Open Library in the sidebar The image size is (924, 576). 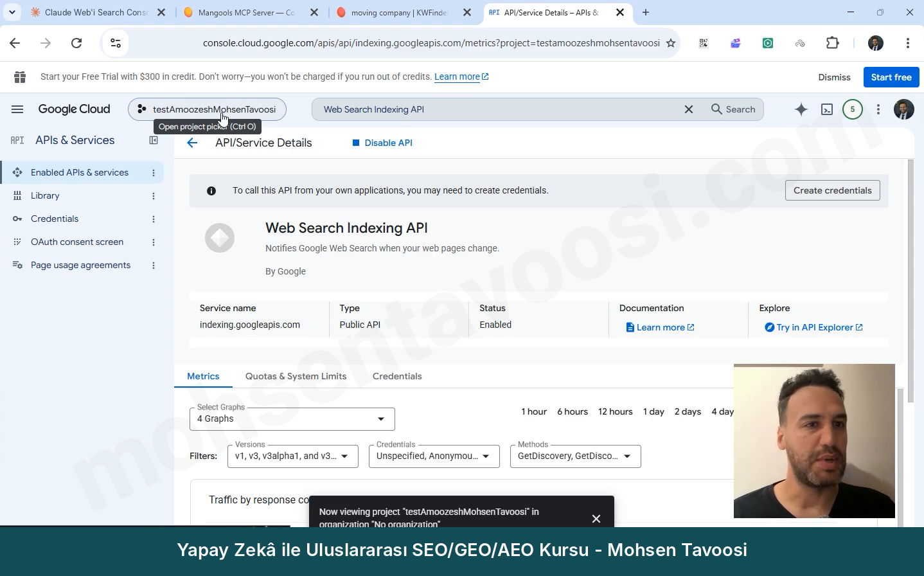point(45,195)
